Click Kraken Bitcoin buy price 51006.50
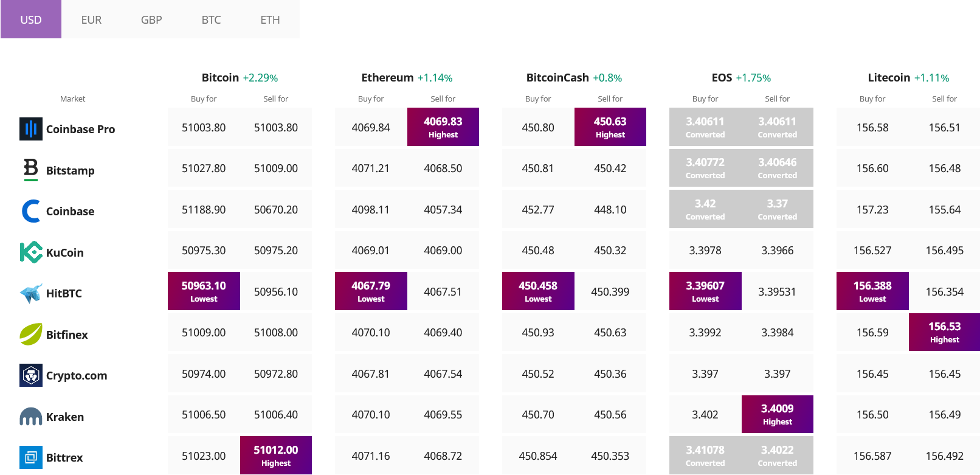This screenshot has width=980, height=475. 204,414
